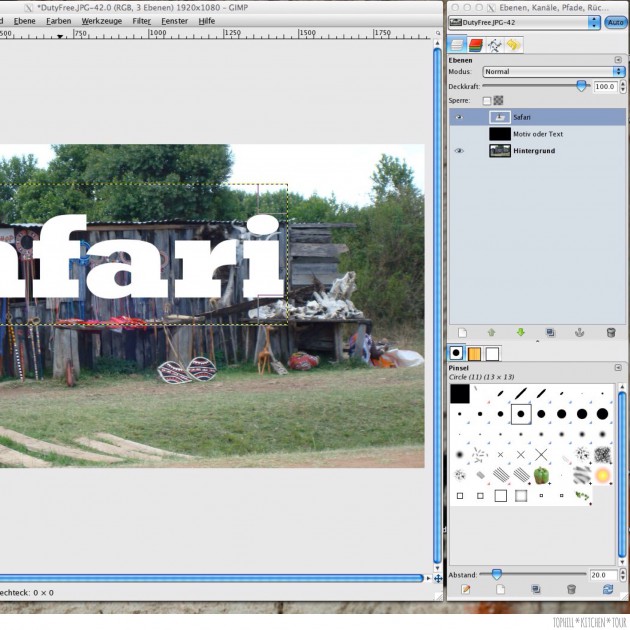Screen dimensions: 630x630
Task: Select the Hintergrund layer
Action: pyautogui.click(x=537, y=151)
